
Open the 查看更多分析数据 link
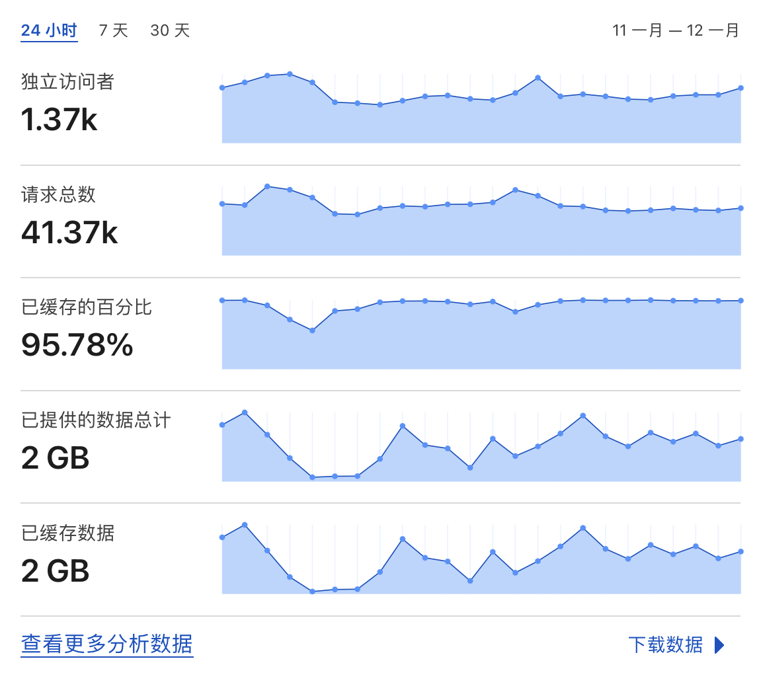[x=107, y=644]
